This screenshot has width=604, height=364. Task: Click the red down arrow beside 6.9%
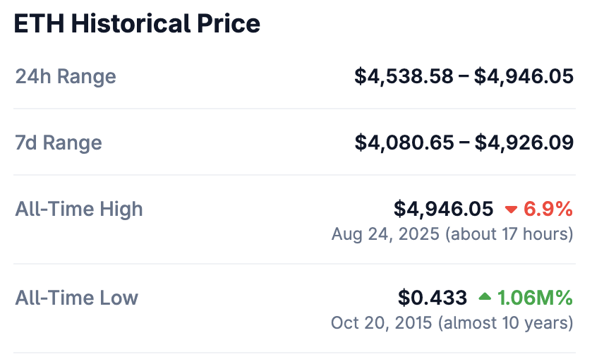512,210
